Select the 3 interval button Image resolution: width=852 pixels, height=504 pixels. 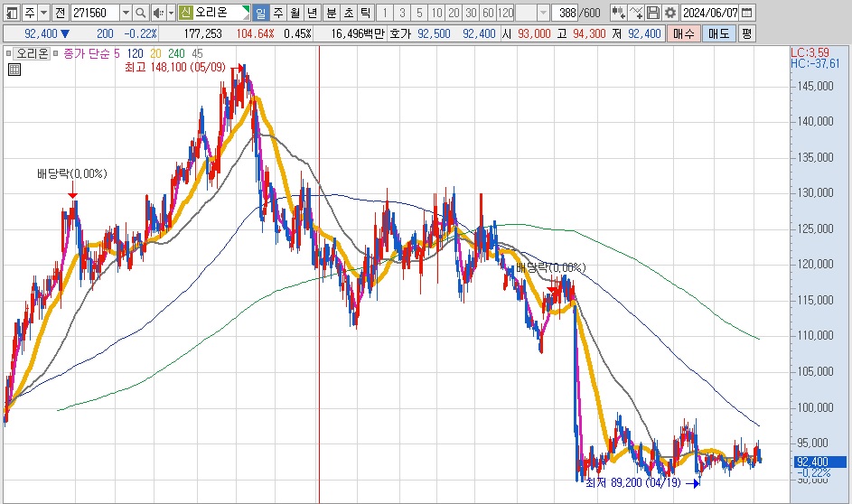click(x=402, y=13)
